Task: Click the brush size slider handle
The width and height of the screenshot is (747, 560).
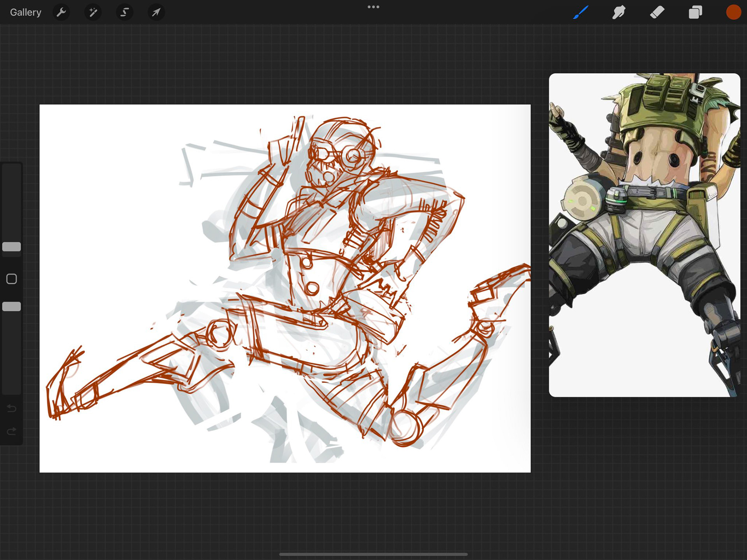Action: 12,247
